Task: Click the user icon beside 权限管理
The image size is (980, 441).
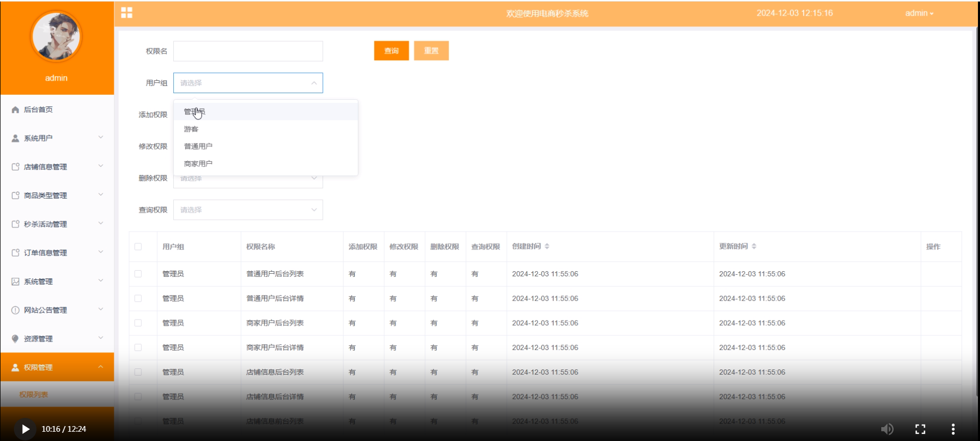Action: click(15, 367)
